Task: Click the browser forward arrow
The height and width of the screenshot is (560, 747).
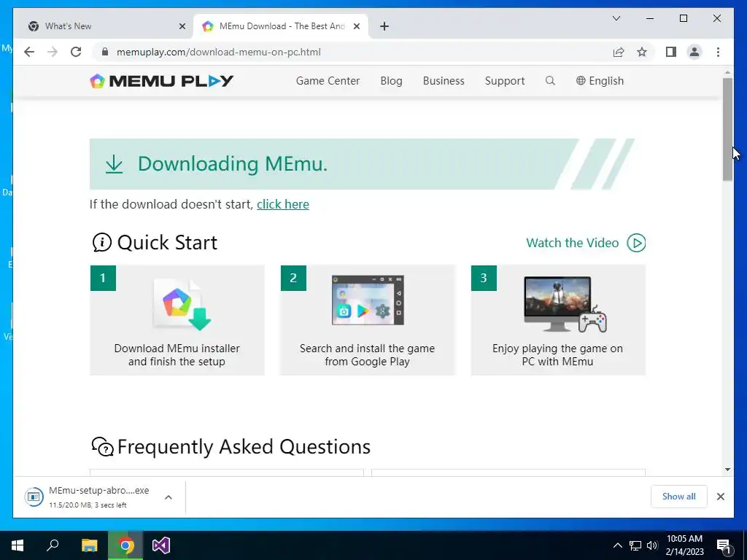Action: 53,52
